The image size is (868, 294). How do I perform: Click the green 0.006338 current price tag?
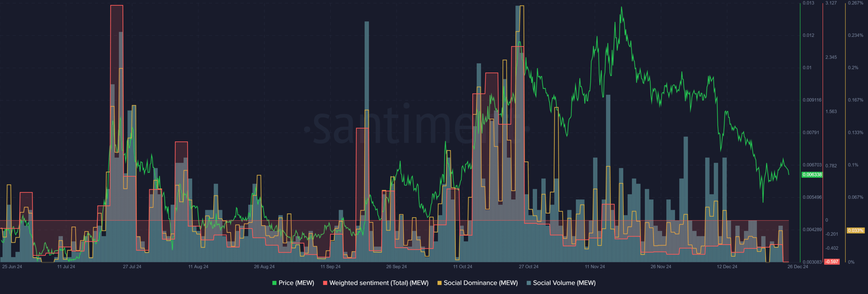[x=812, y=175]
